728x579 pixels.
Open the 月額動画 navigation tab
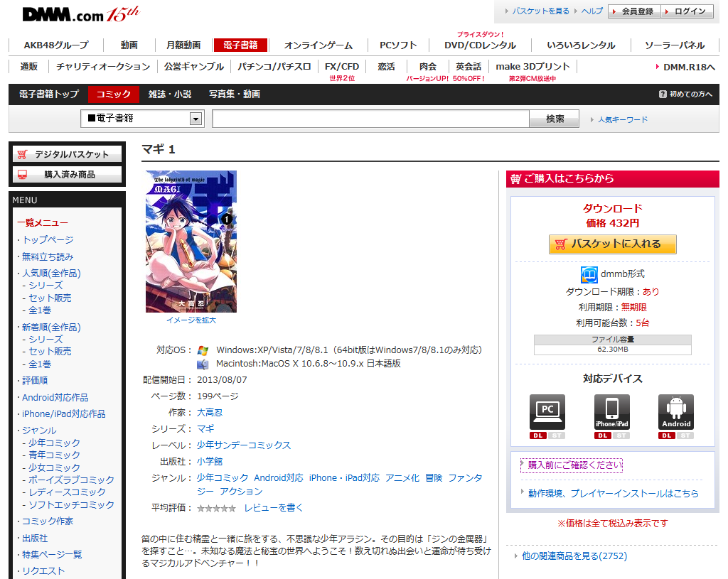coord(183,45)
